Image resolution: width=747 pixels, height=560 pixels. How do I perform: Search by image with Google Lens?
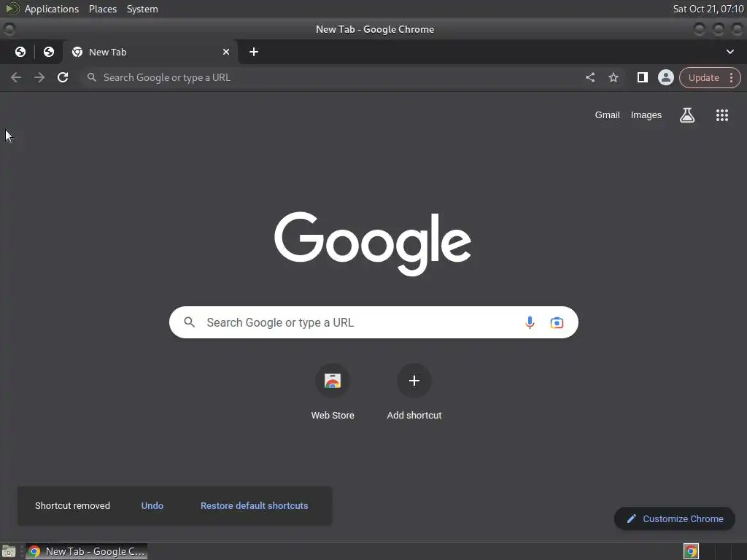(x=557, y=322)
